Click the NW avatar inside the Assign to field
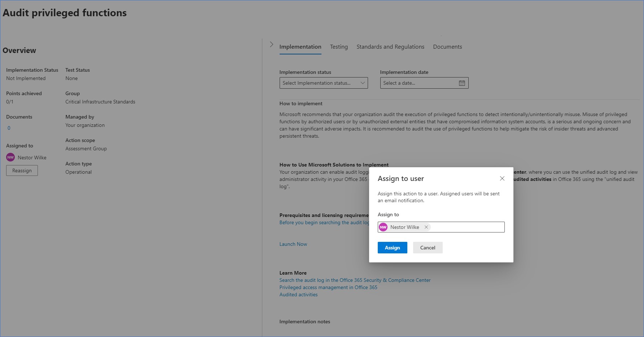 383,227
